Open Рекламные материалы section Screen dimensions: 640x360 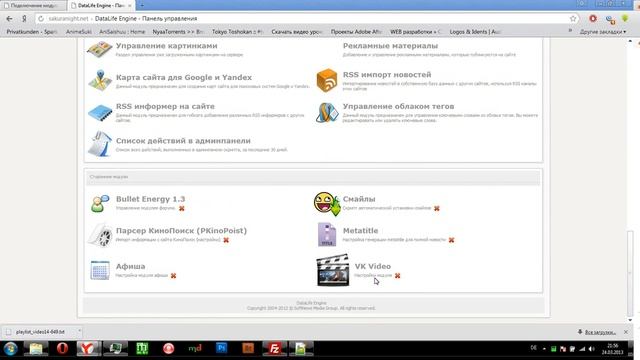point(390,46)
